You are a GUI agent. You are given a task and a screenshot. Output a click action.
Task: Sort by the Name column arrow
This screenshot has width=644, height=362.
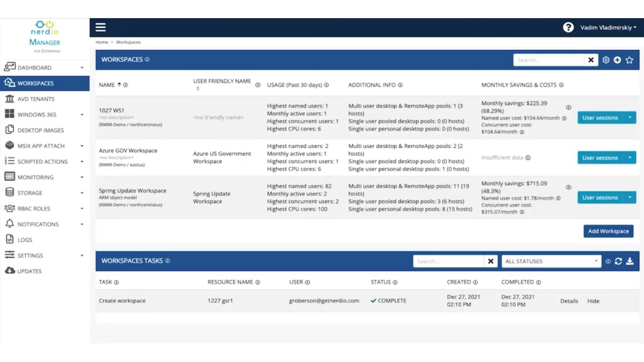(119, 84)
